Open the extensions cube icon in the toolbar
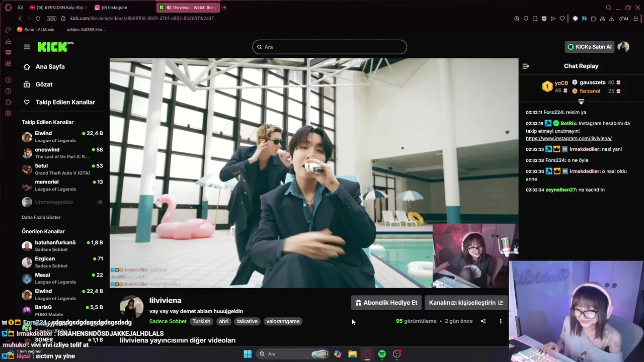 click(x=593, y=19)
